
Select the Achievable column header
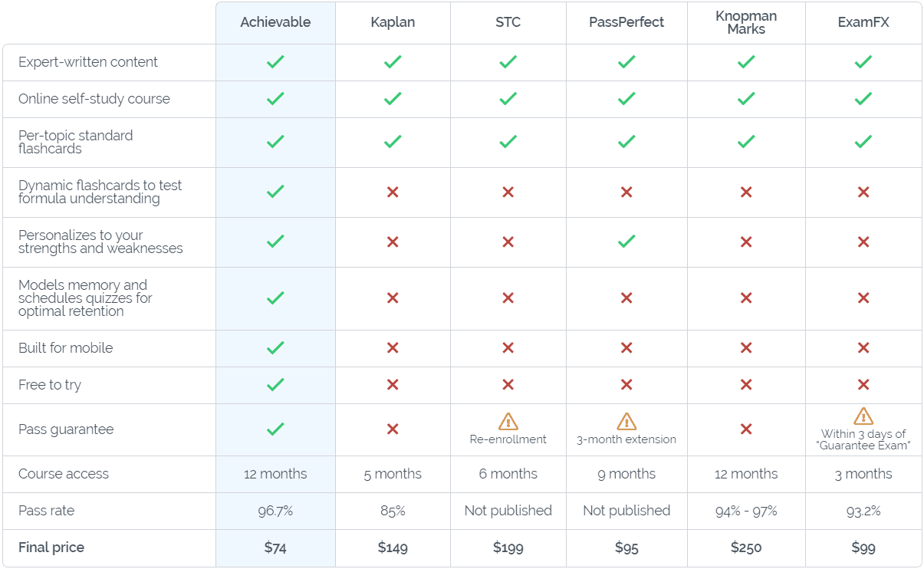[275, 22]
